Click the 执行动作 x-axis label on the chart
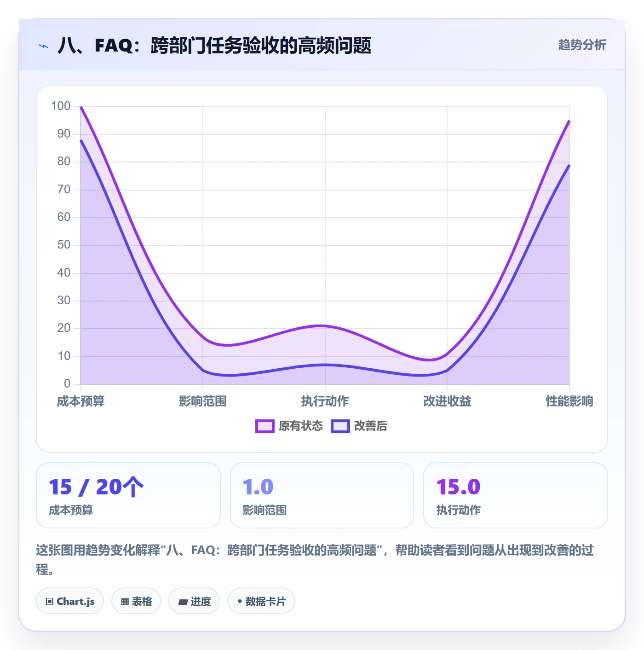 [x=325, y=401]
